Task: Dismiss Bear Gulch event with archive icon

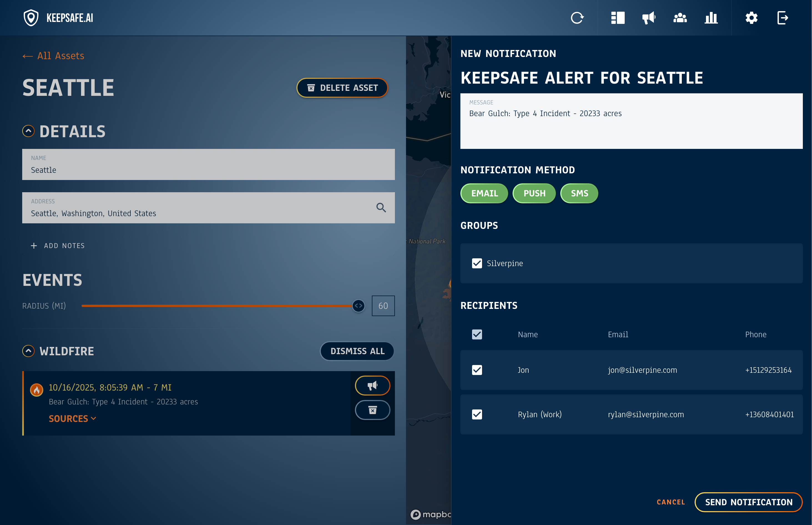Action: coord(372,410)
